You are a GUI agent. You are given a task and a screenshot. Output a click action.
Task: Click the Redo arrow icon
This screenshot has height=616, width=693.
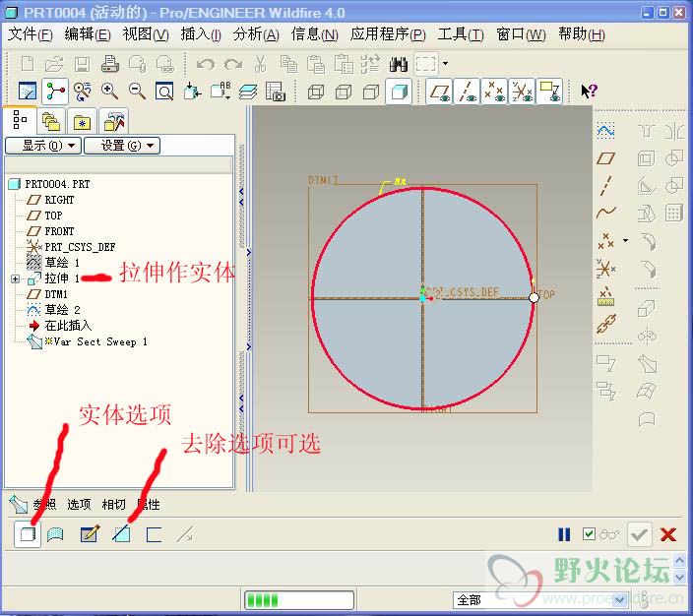pyautogui.click(x=233, y=65)
